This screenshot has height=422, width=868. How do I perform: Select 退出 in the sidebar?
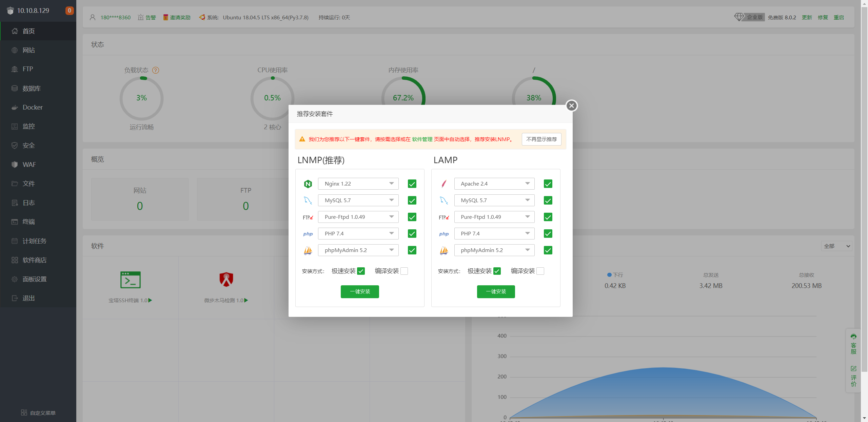(38, 298)
